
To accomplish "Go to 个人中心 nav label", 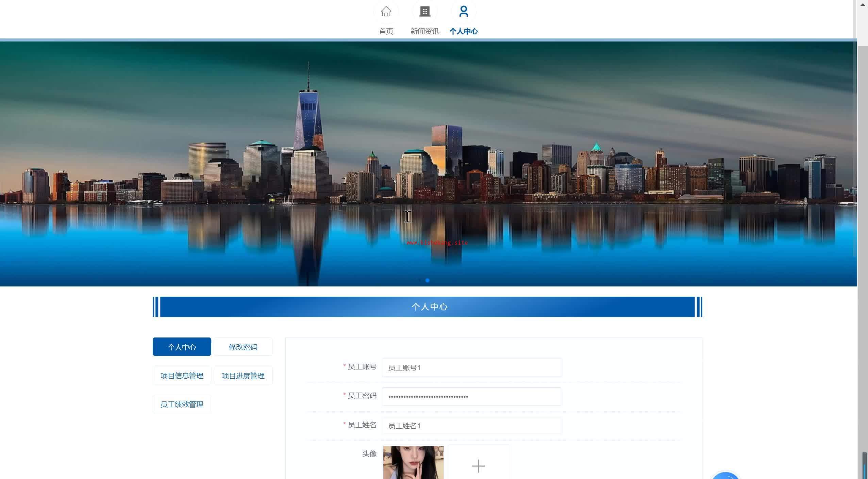I will click(463, 31).
